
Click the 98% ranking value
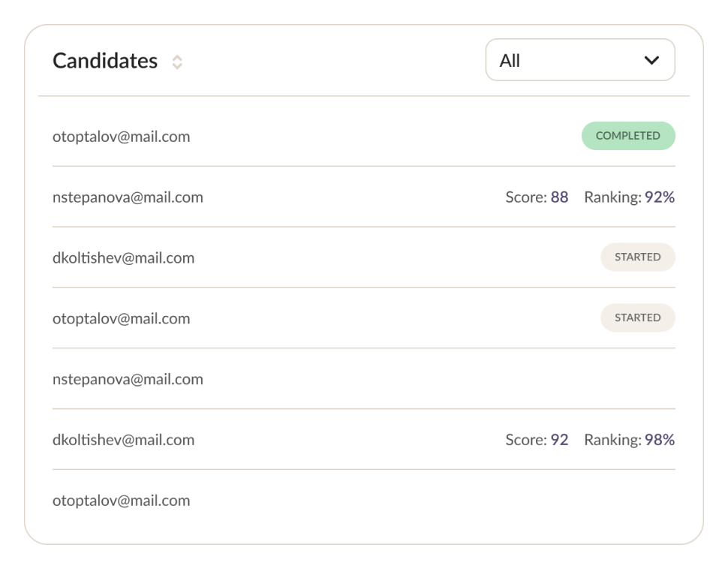(x=660, y=440)
